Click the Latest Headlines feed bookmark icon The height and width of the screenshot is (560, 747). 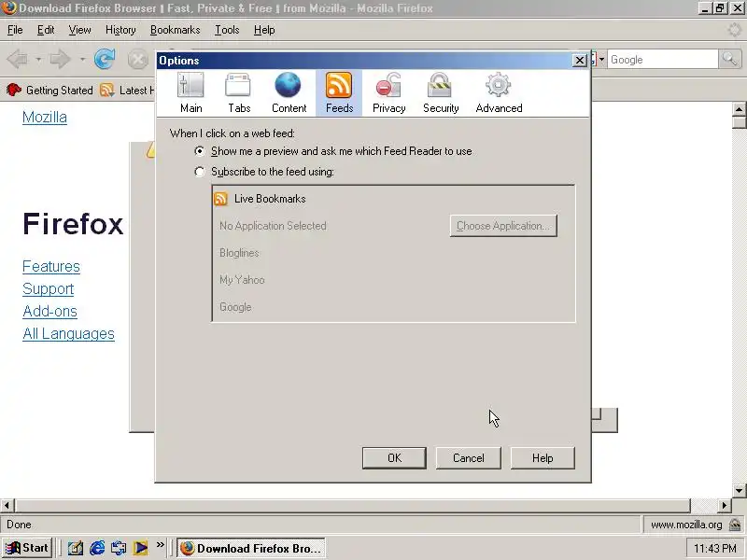[x=107, y=90]
